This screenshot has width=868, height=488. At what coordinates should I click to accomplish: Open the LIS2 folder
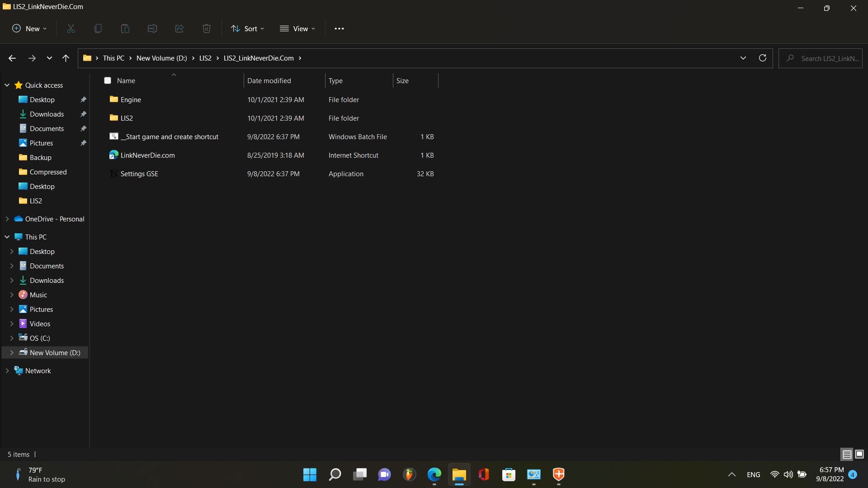coord(127,117)
